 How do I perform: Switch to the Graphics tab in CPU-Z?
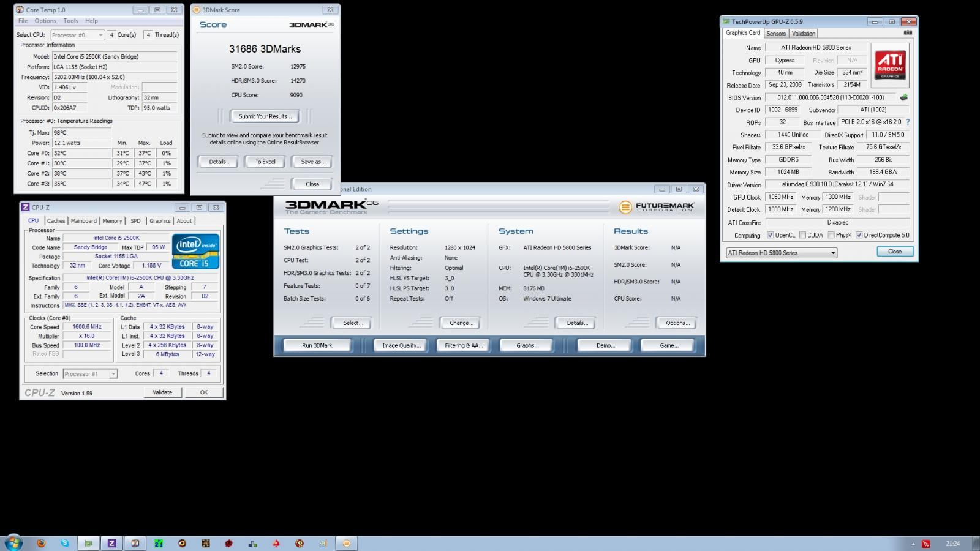coord(160,221)
